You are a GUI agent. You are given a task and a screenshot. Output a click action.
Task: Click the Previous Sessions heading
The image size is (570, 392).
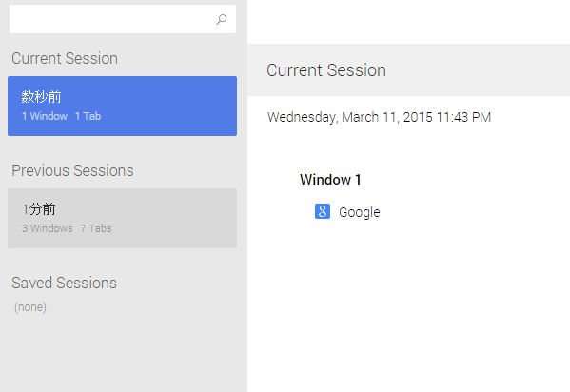click(72, 170)
